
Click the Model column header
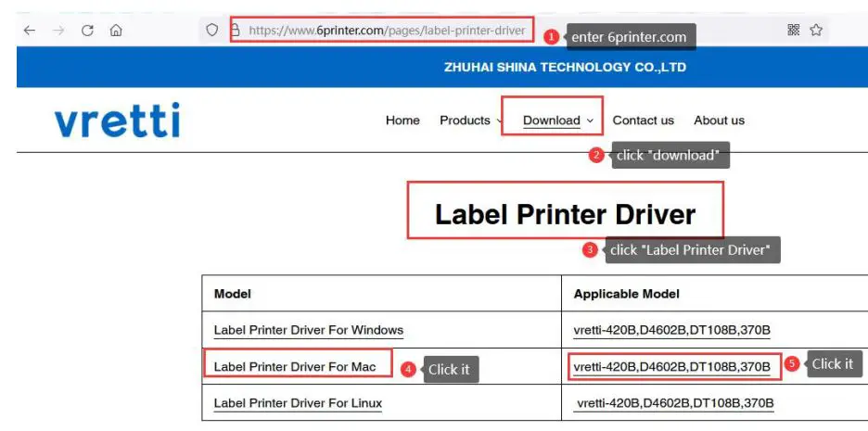233,294
